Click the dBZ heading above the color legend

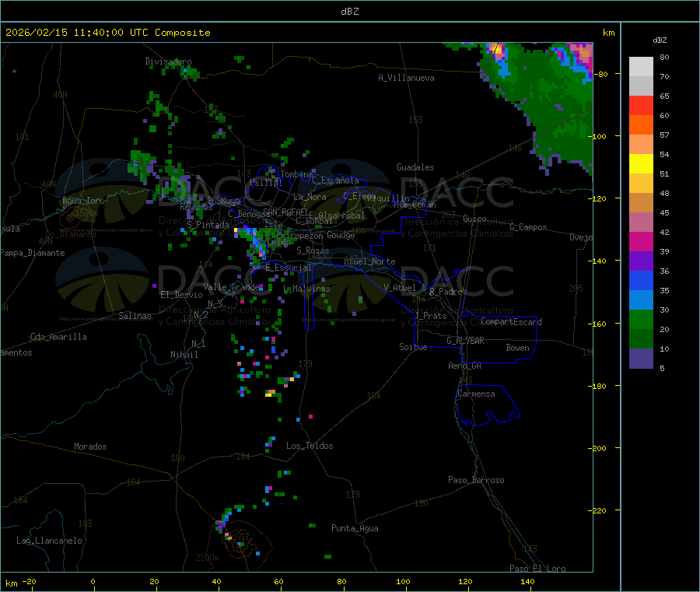click(x=660, y=40)
